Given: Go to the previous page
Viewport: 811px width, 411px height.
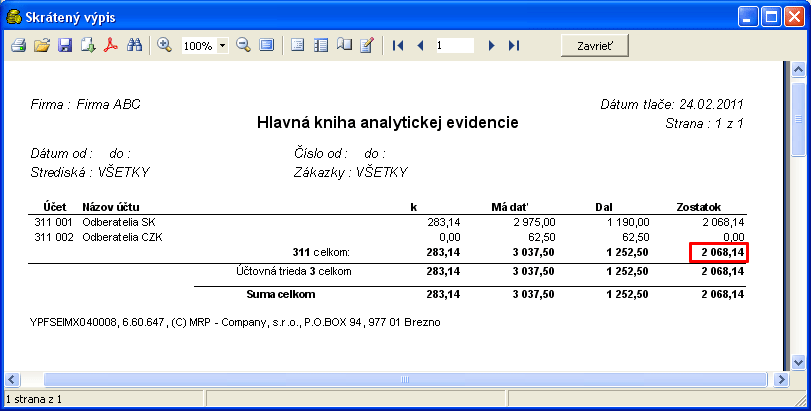Looking at the screenshot, I should tap(420, 45).
